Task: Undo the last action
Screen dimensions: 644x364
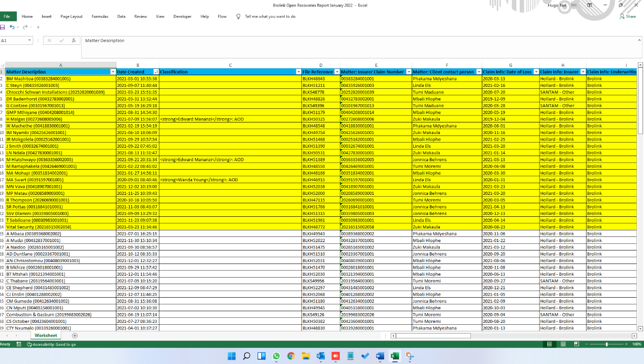Action: pyautogui.click(x=12, y=27)
